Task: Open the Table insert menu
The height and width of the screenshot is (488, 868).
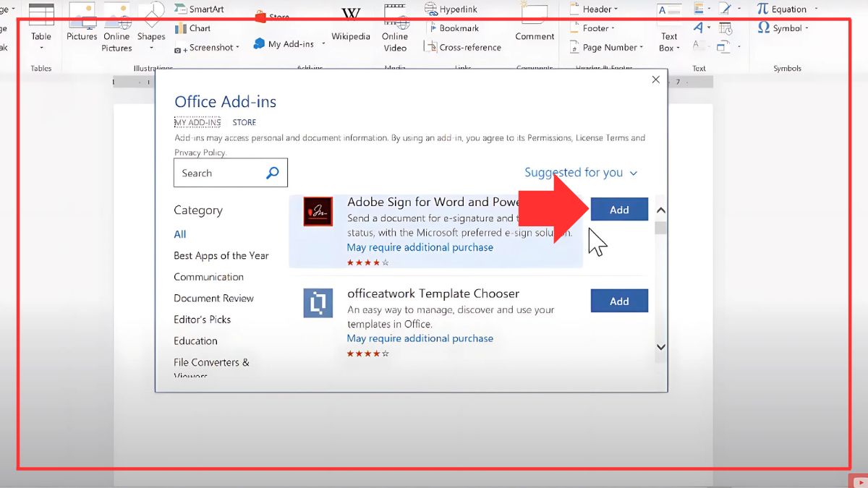Action: point(41,27)
